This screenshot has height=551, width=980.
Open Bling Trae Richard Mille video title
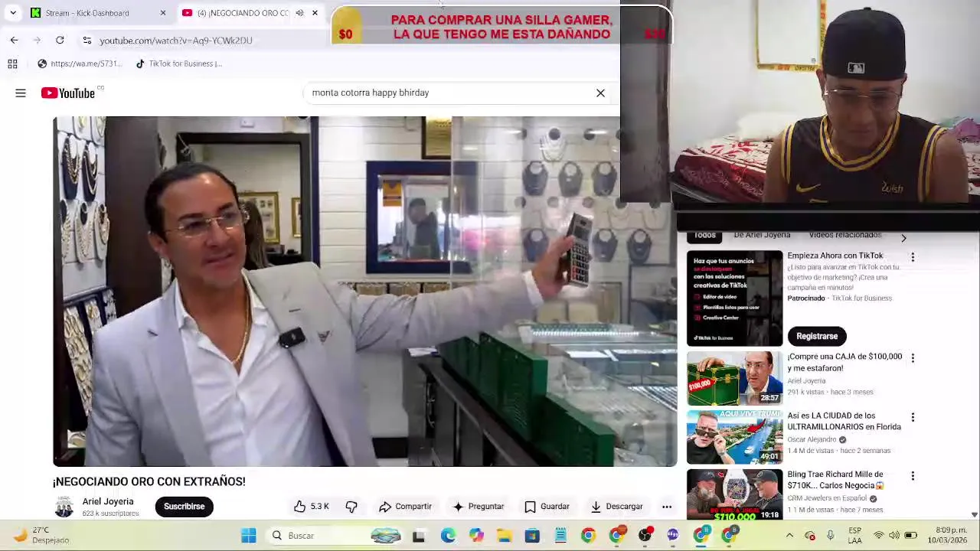(835, 480)
